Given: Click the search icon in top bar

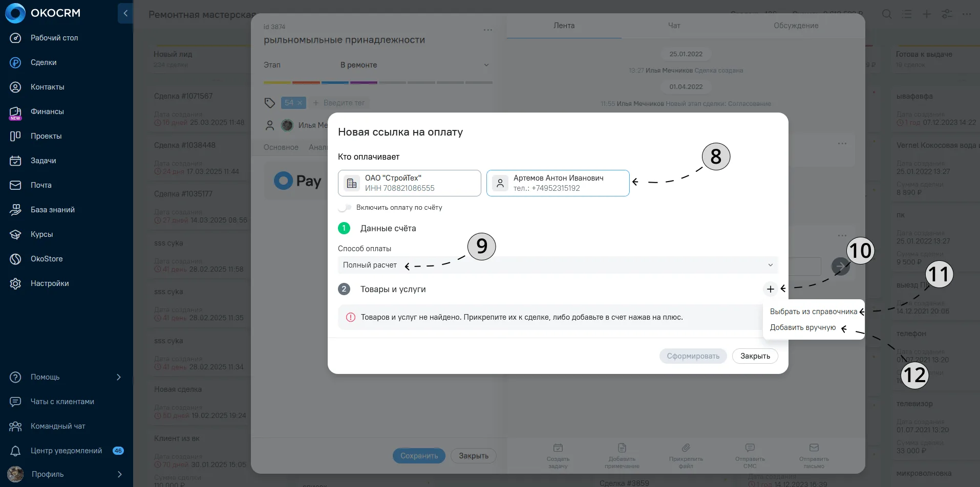Looking at the screenshot, I should click(887, 14).
